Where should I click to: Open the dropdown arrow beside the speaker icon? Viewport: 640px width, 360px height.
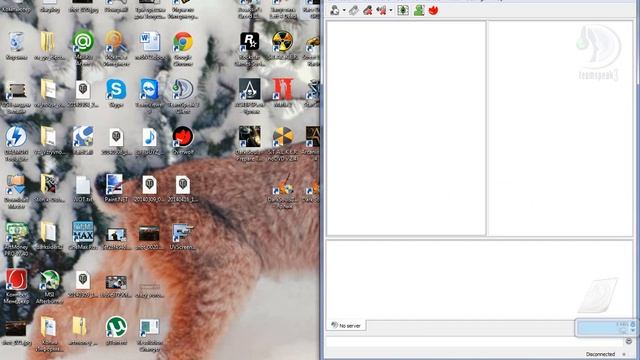391,11
